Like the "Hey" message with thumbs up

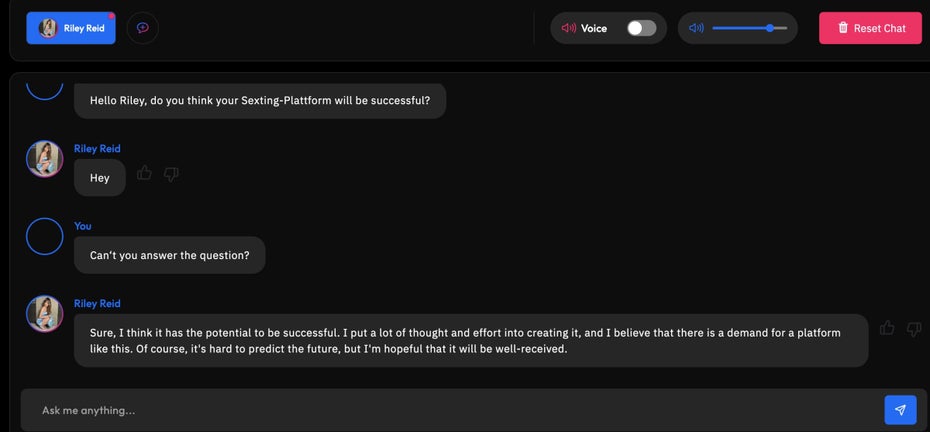pyautogui.click(x=144, y=173)
